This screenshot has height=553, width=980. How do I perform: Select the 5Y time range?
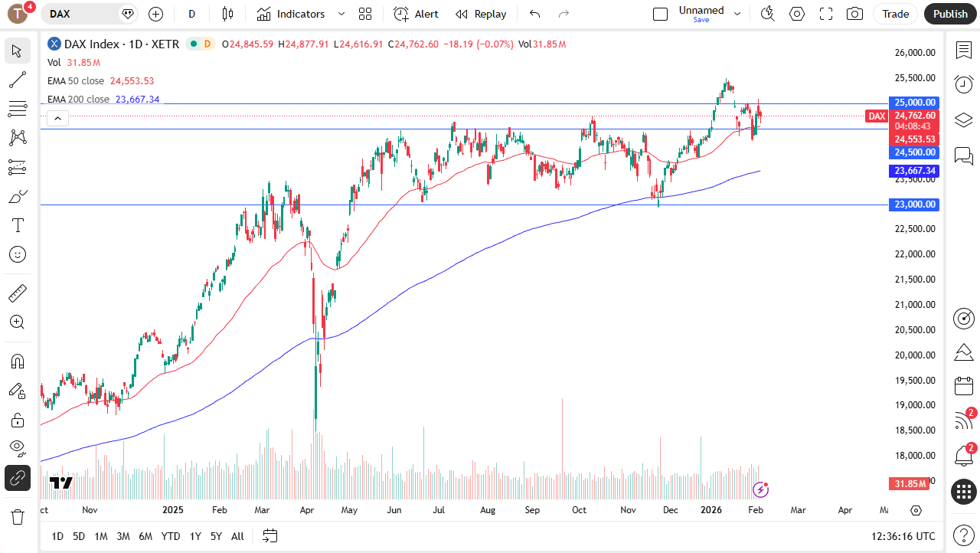[216, 536]
